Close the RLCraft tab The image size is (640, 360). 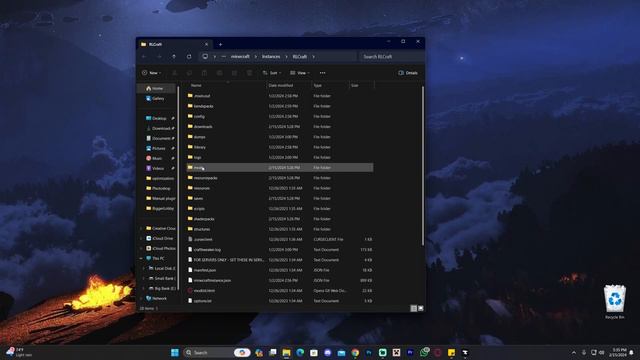click(206, 44)
